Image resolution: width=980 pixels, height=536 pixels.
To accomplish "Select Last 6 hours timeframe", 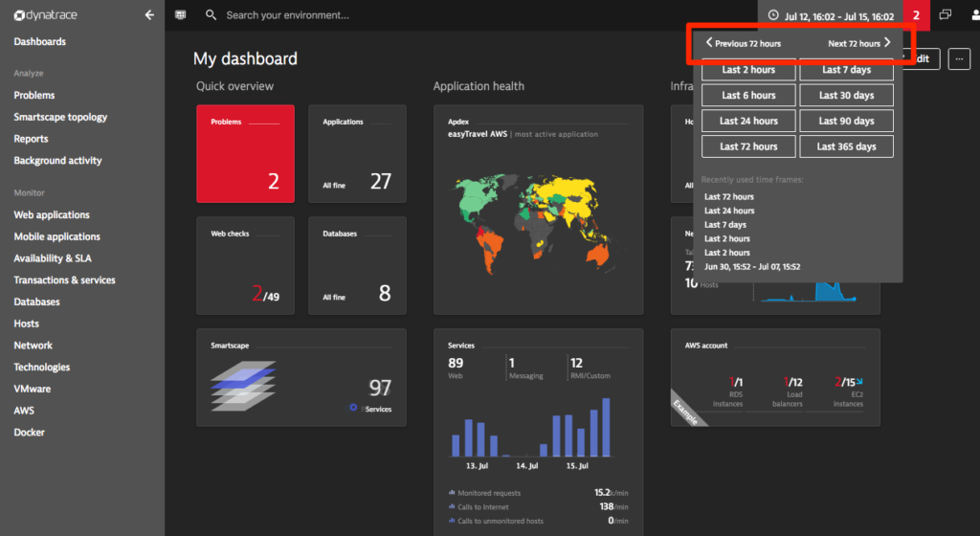I will [748, 95].
